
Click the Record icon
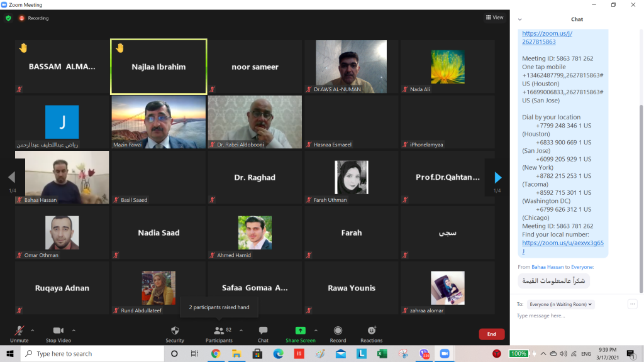pos(338,331)
